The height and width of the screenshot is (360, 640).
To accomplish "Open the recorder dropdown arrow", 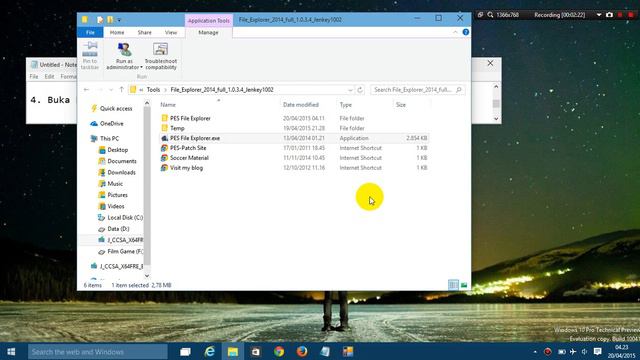I will 599,15.
